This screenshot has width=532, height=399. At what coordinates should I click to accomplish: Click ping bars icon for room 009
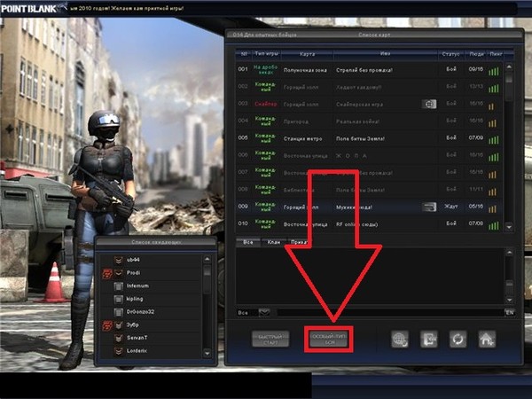coord(493,208)
